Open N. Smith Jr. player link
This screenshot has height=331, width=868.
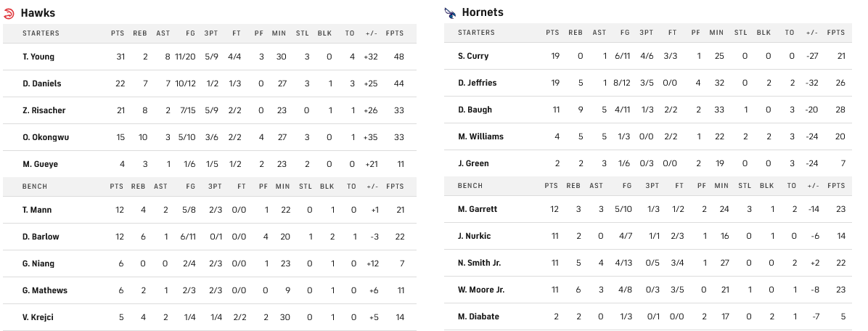[480, 263]
